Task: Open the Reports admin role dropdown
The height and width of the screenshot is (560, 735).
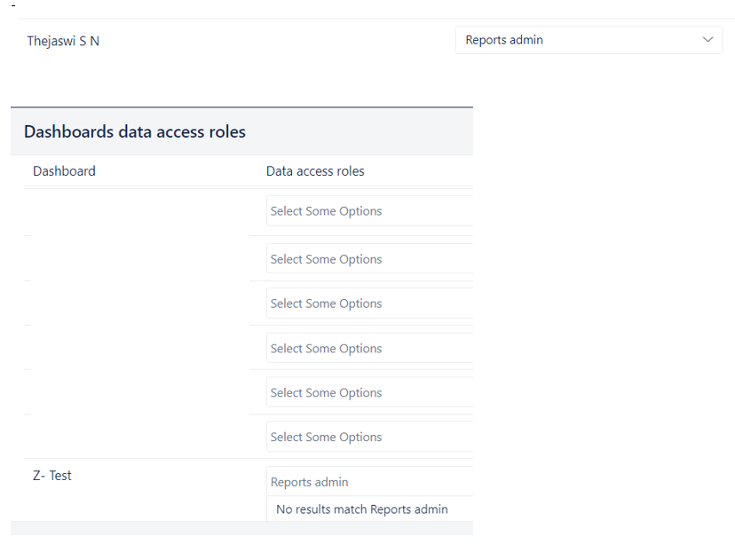Action: click(x=589, y=40)
